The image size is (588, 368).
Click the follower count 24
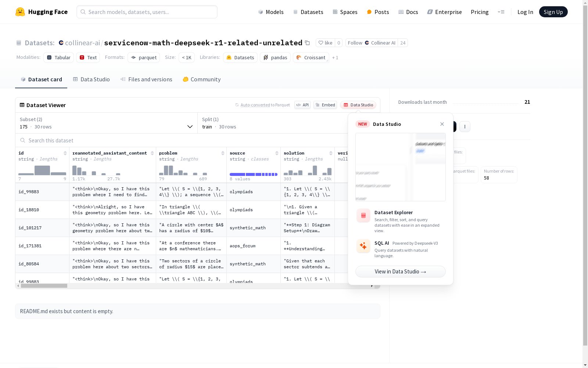(x=403, y=43)
